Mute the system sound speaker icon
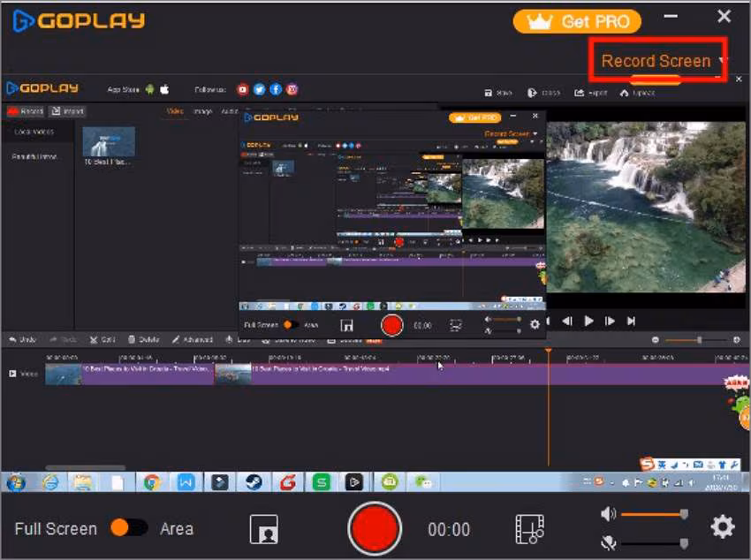This screenshot has height=560, width=751. (x=608, y=515)
